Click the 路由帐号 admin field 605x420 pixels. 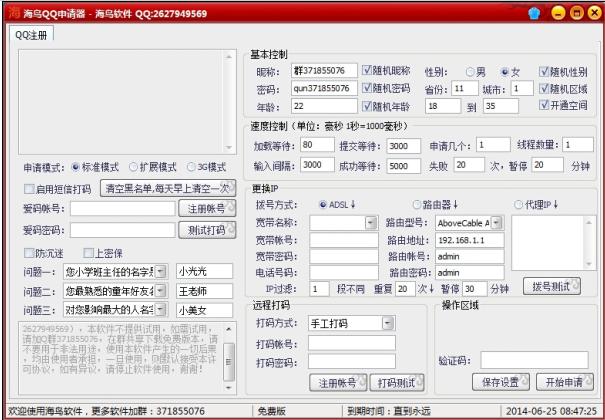[470, 256]
